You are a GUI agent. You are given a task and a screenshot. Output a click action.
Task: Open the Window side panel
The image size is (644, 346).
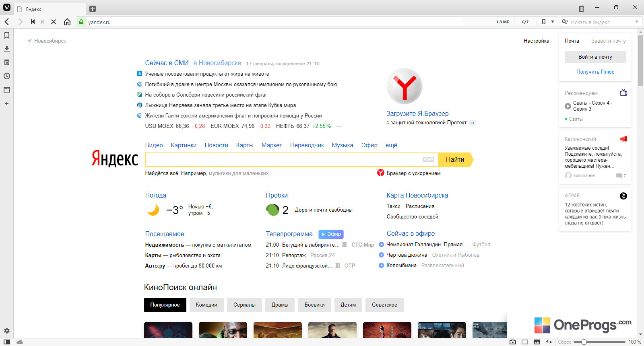pos(7,90)
